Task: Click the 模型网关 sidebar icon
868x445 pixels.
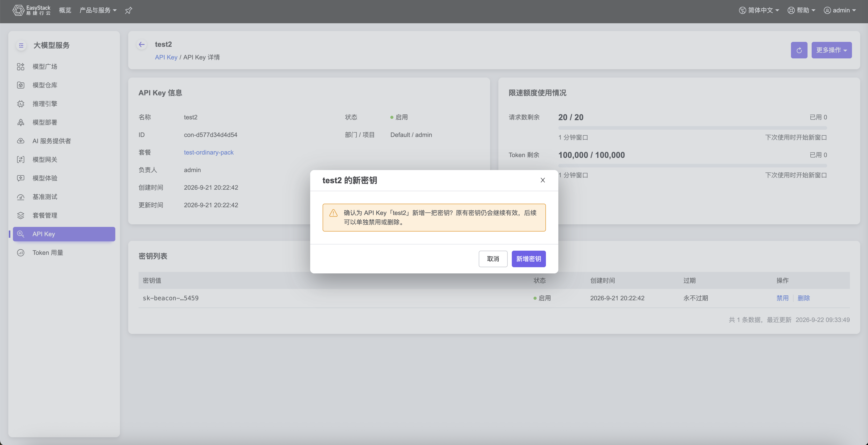Action: coord(21,160)
